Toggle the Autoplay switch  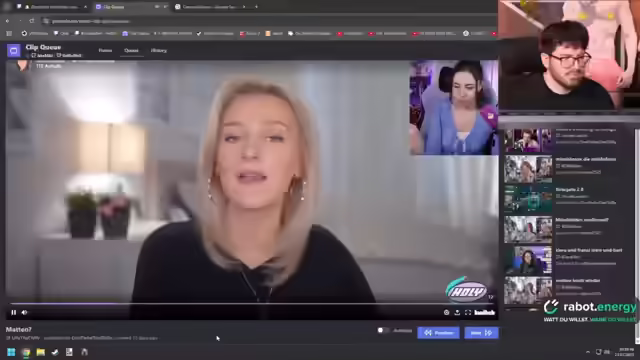[x=382, y=331]
